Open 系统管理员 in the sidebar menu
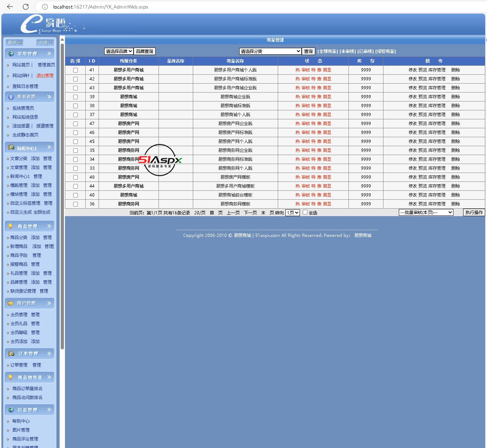Image resolution: width=487 pixels, height=448 pixels. [23, 108]
